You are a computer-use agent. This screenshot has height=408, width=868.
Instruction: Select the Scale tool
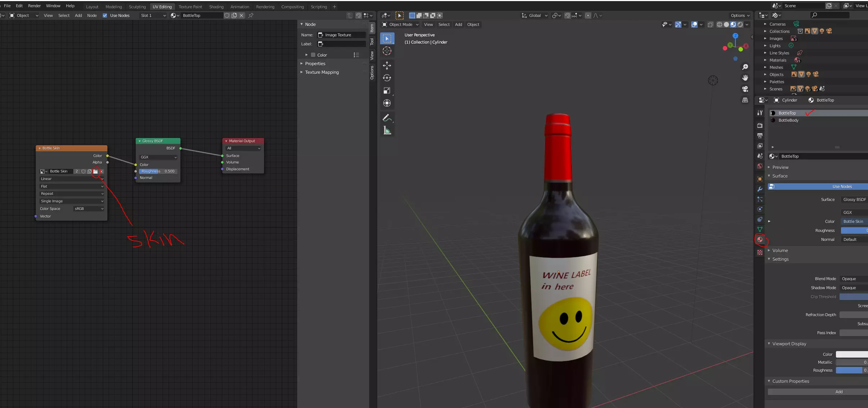pyautogui.click(x=387, y=90)
